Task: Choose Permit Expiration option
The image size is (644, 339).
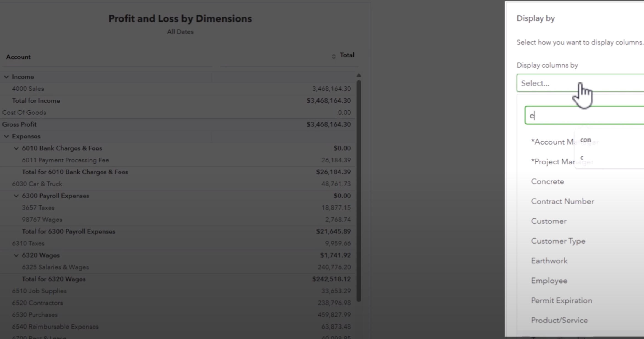Action: point(561,301)
